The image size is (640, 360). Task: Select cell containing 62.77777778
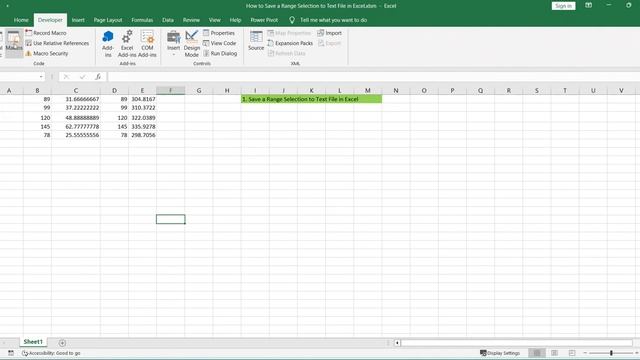[76, 127]
